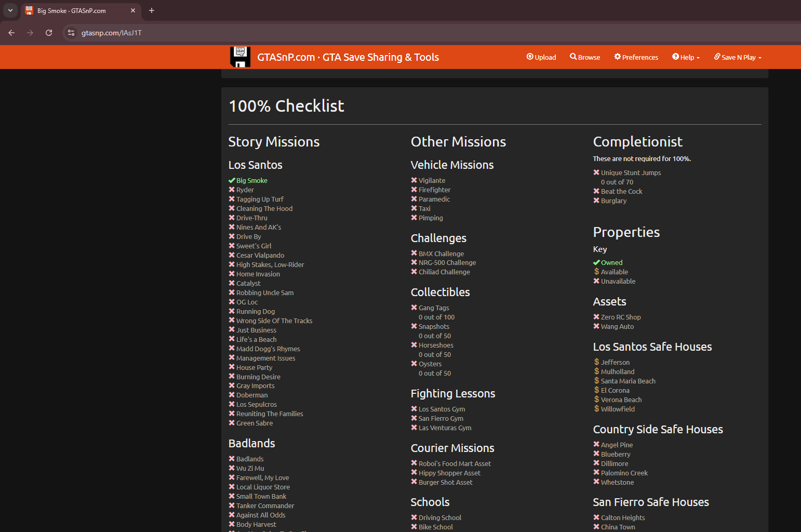
Task: Click the dollar icon next to Mulholland
Action: pos(596,371)
